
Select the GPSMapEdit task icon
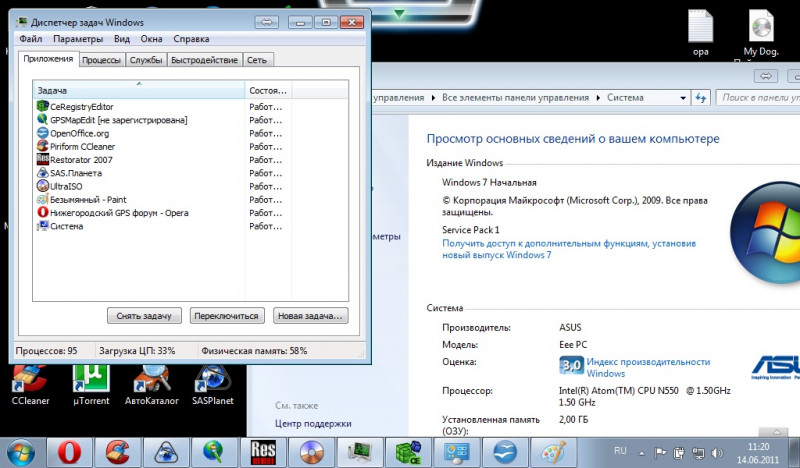(x=42, y=119)
